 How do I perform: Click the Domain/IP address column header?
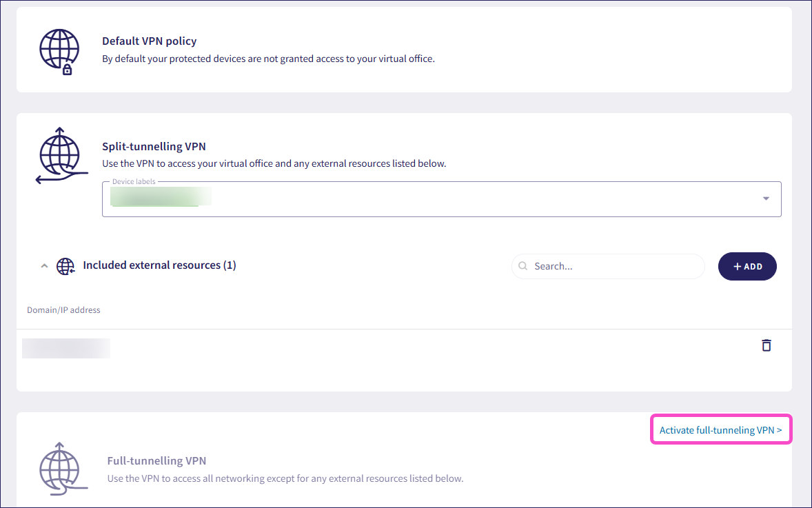tap(63, 310)
